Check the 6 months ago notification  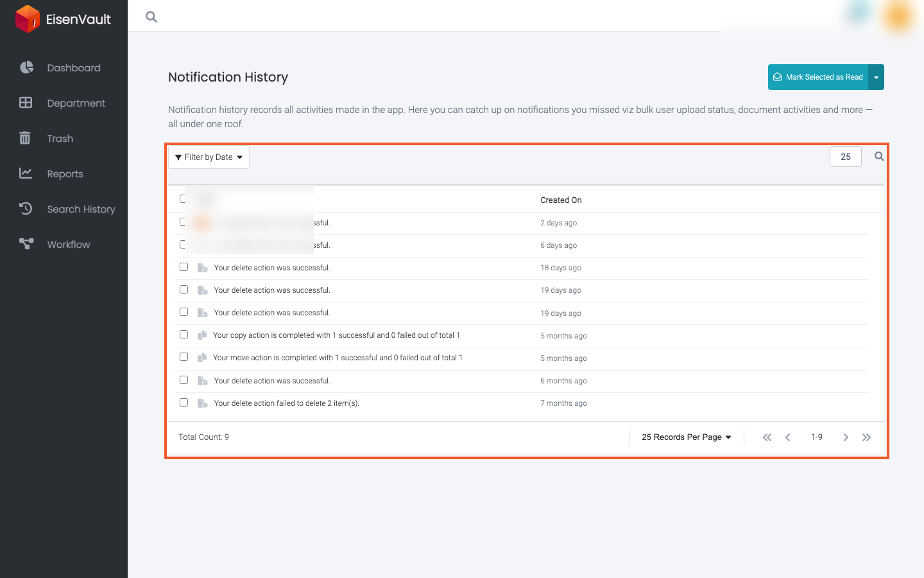[x=184, y=380]
